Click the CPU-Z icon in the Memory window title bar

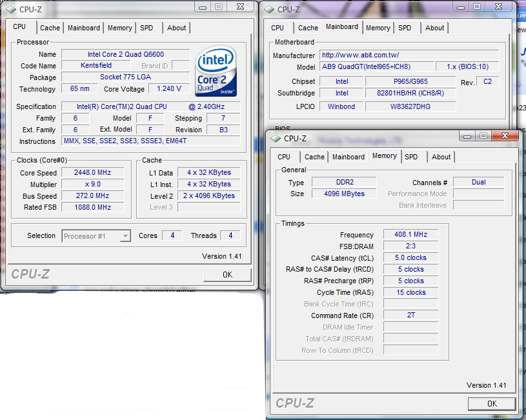click(x=276, y=139)
